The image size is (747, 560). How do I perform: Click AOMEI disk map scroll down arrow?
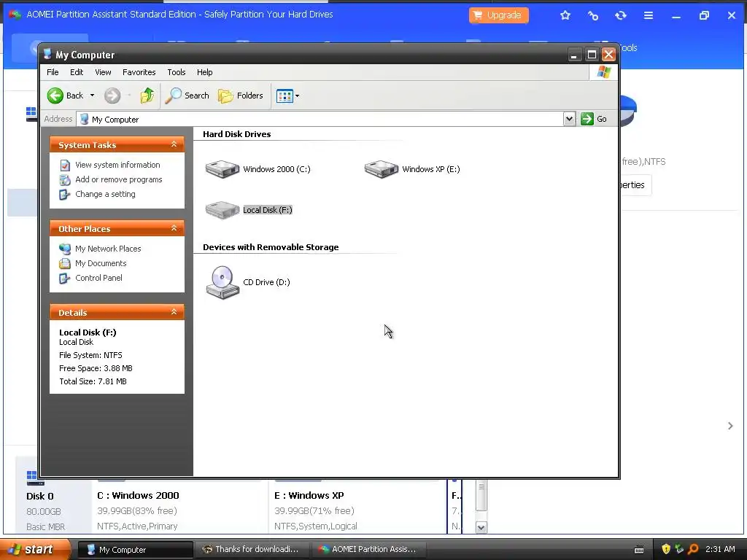point(481,528)
